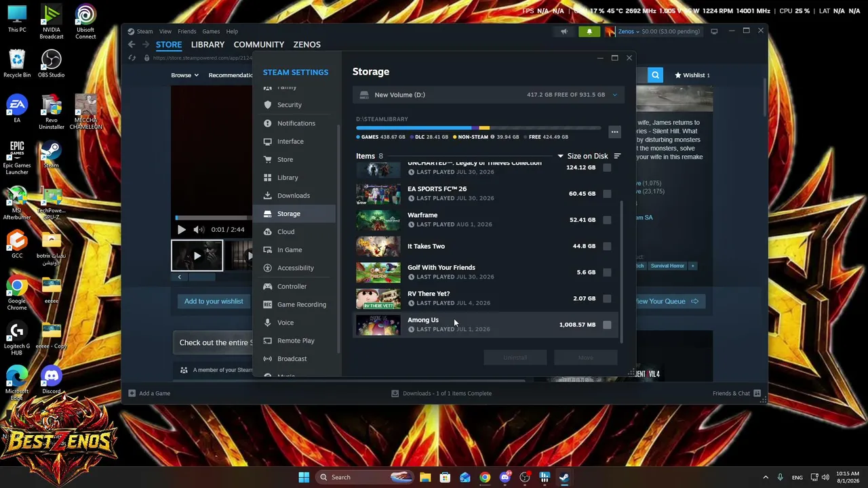Viewport: 868px width, 488px height.
Task: Mute the store trailer video
Action: point(198,230)
